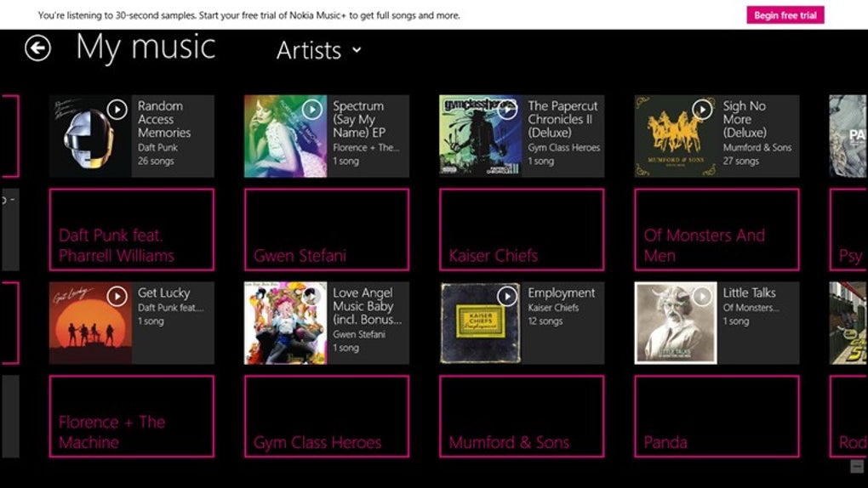868x488 pixels.
Task: Select Daft Punk feat. Pharrell Williams tile
Action: [x=131, y=230]
